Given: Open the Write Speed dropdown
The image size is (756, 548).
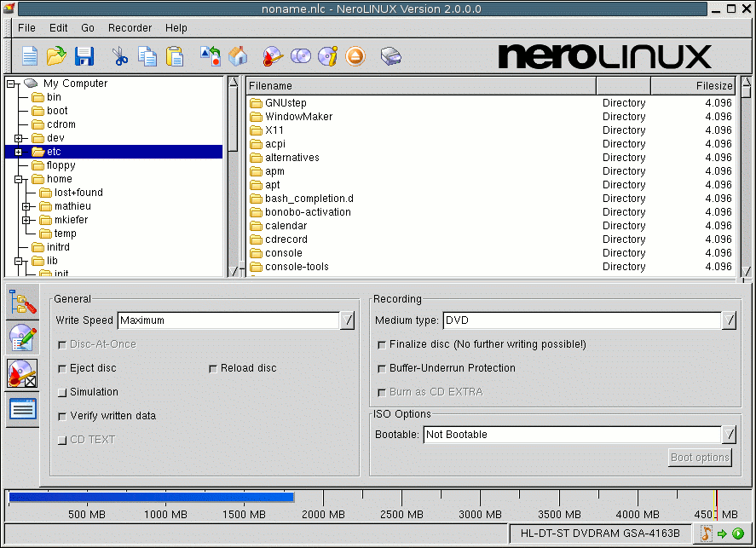Looking at the screenshot, I should coord(347,320).
